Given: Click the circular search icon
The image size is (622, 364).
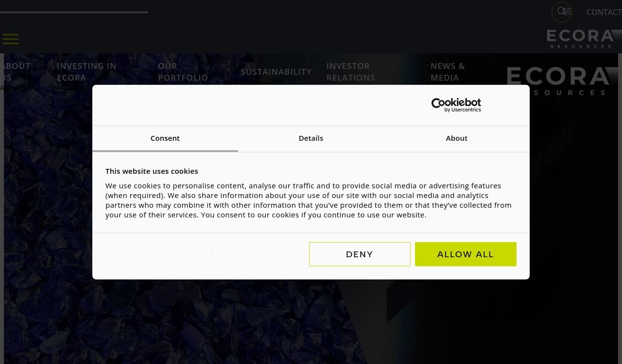Looking at the screenshot, I should [x=561, y=12].
